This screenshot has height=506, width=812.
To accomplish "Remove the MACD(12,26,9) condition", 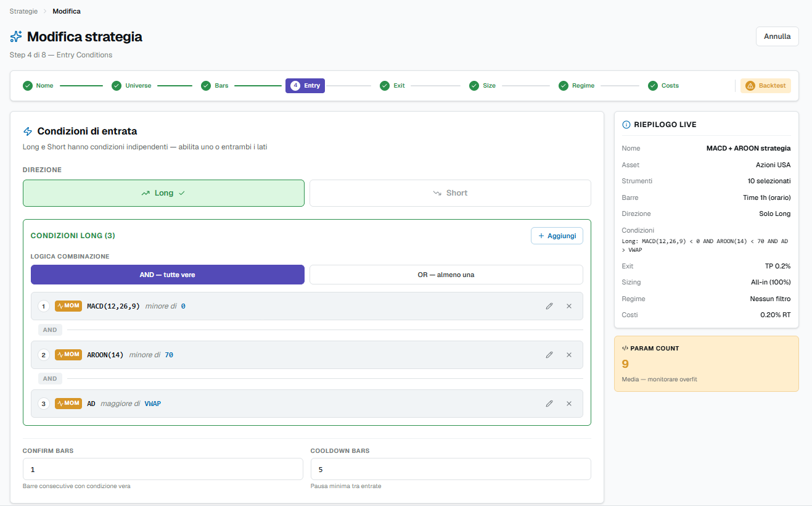I will [569, 306].
